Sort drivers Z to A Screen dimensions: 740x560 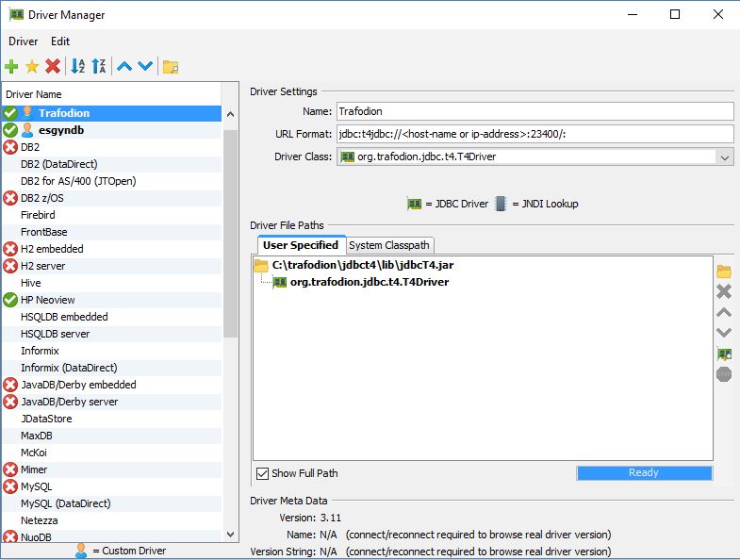tap(99, 66)
